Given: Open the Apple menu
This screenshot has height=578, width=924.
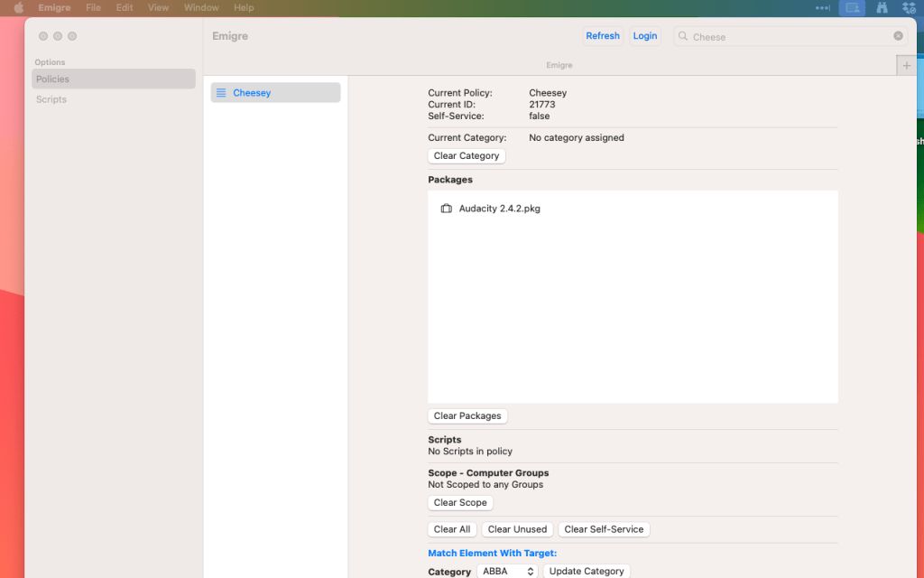Looking at the screenshot, I should coord(18,7).
